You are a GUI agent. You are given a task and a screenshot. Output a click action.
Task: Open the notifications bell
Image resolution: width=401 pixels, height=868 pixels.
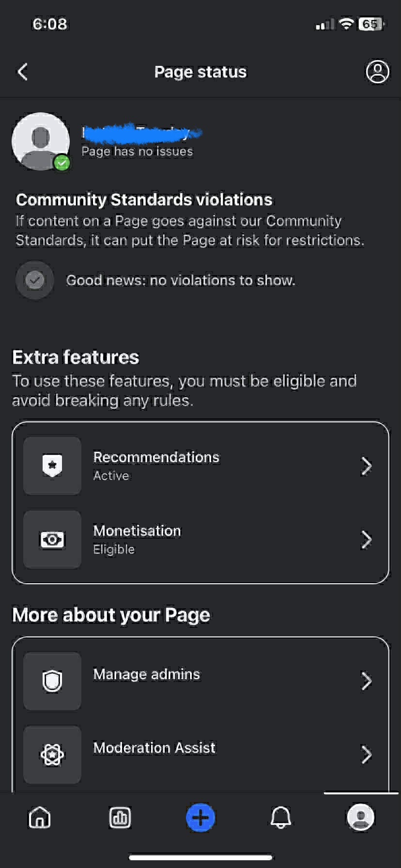coord(281,818)
